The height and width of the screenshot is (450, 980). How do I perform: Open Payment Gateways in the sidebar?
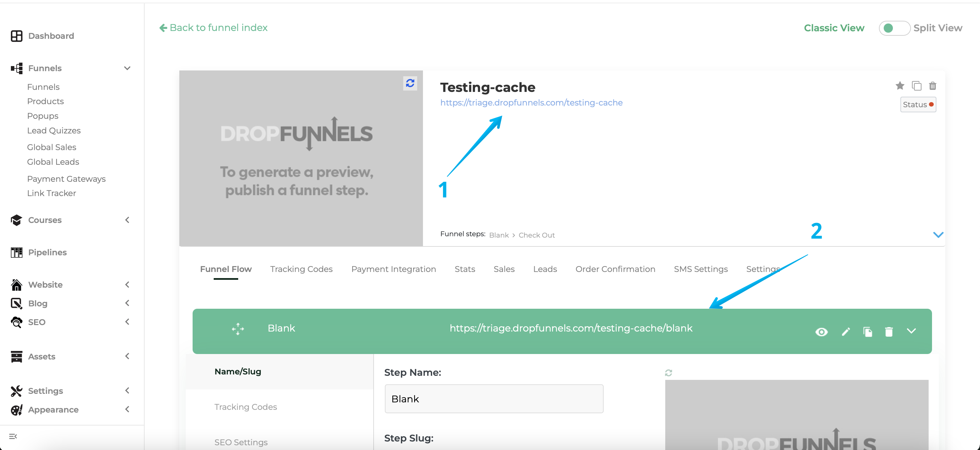pyautogui.click(x=66, y=179)
